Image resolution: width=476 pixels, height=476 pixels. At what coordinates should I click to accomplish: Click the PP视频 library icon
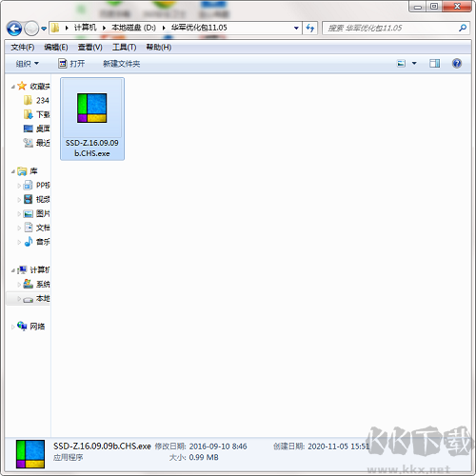29,185
